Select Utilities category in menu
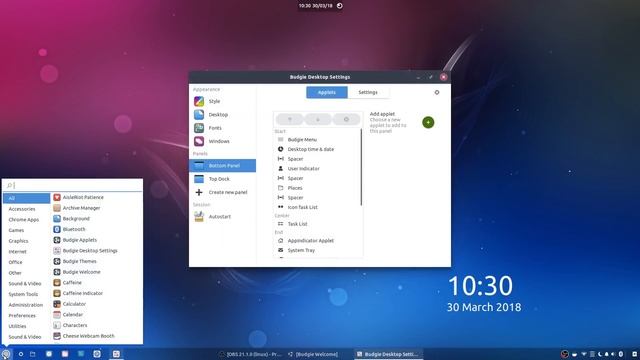 click(27, 326)
